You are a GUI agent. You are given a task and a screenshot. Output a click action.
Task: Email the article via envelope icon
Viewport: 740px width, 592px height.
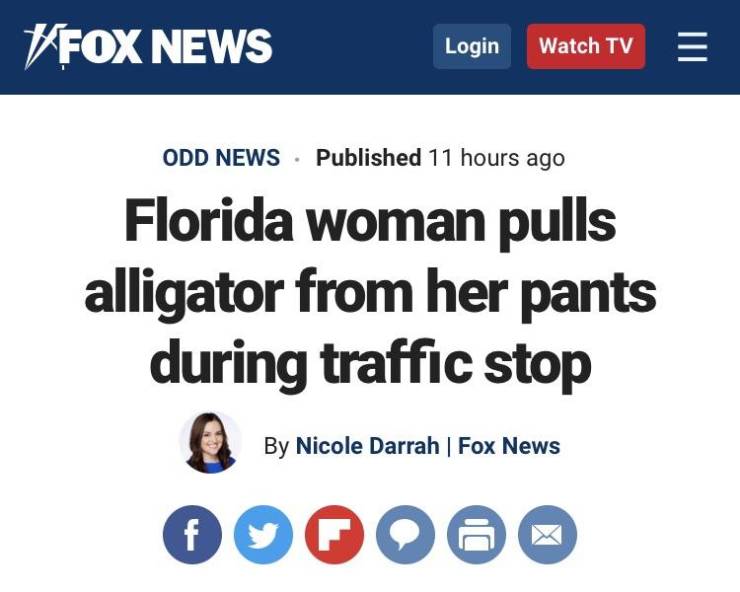point(547,534)
